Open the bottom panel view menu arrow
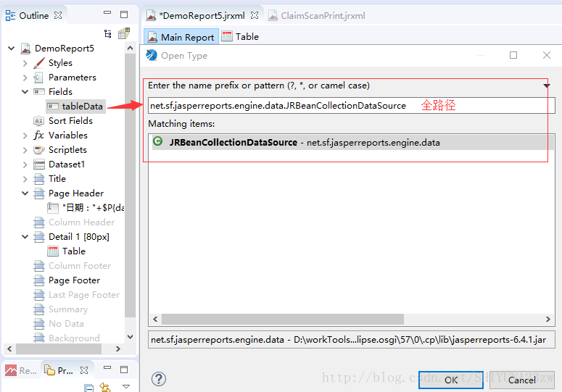 click(x=125, y=387)
